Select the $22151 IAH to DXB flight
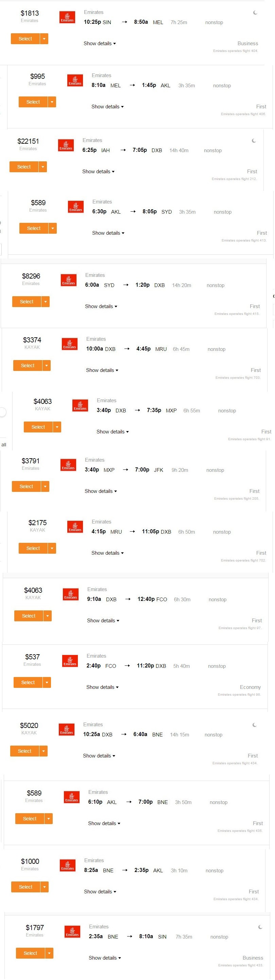Screen dimensions: 275x980 [24, 167]
